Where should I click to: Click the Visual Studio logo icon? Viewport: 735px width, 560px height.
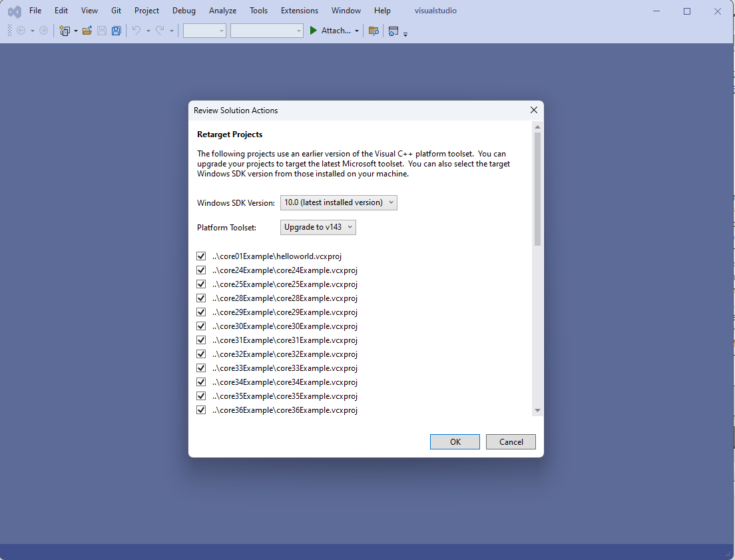click(x=15, y=11)
